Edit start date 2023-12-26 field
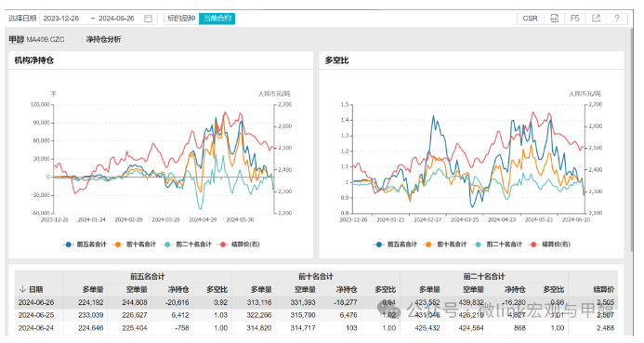Screen dimensions: 644x343 61,19
